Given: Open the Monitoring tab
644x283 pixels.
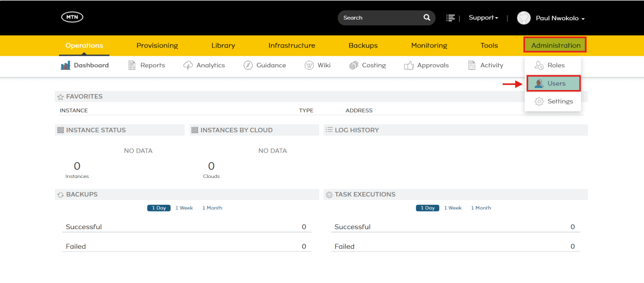Looking at the screenshot, I should point(429,46).
